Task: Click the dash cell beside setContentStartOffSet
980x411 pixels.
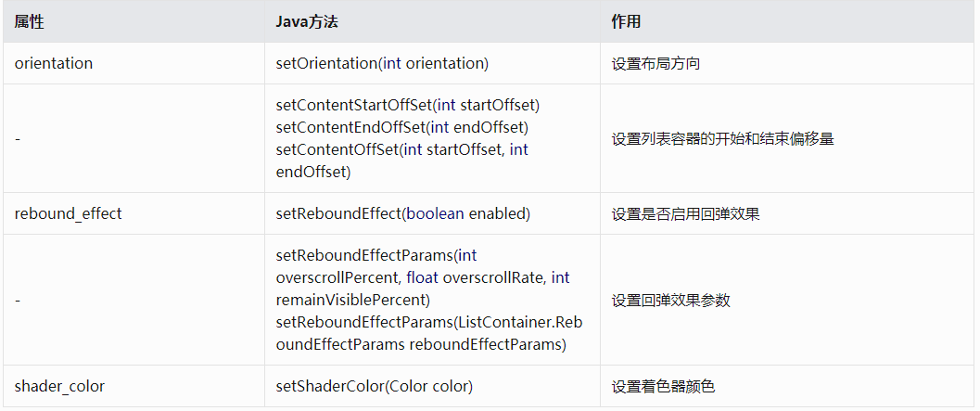Action: coord(18,138)
